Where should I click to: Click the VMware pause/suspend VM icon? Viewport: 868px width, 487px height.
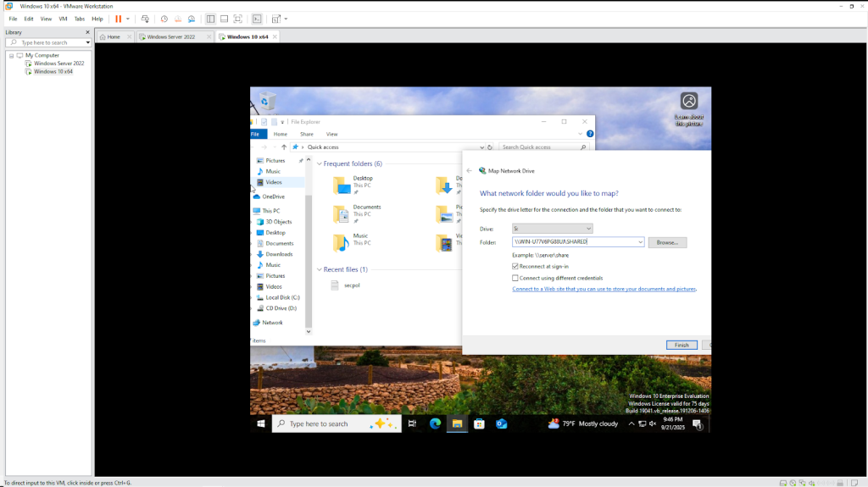pos(119,19)
